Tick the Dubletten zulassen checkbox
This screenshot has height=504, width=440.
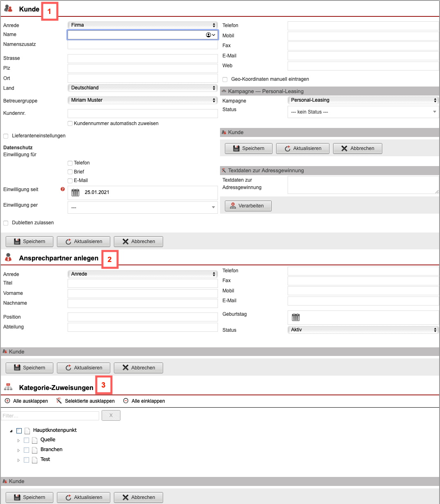coord(6,223)
